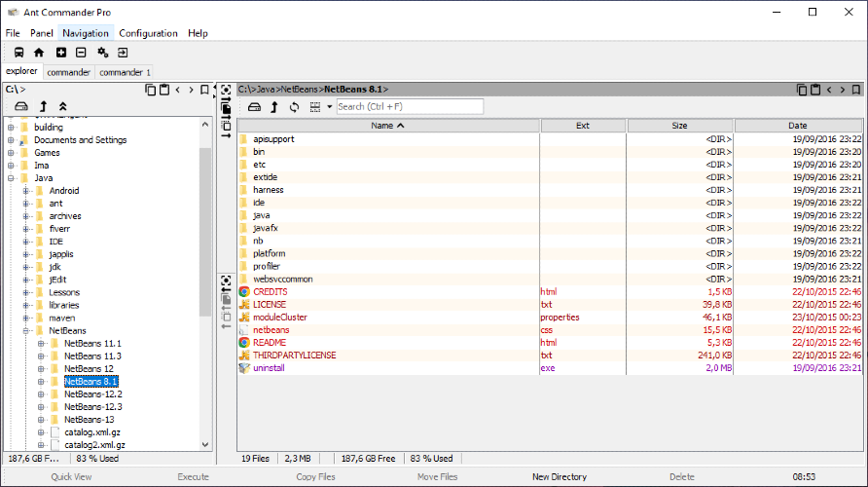868x487 pixels.
Task: Click the bus icon in main toolbar
Action: [x=18, y=53]
